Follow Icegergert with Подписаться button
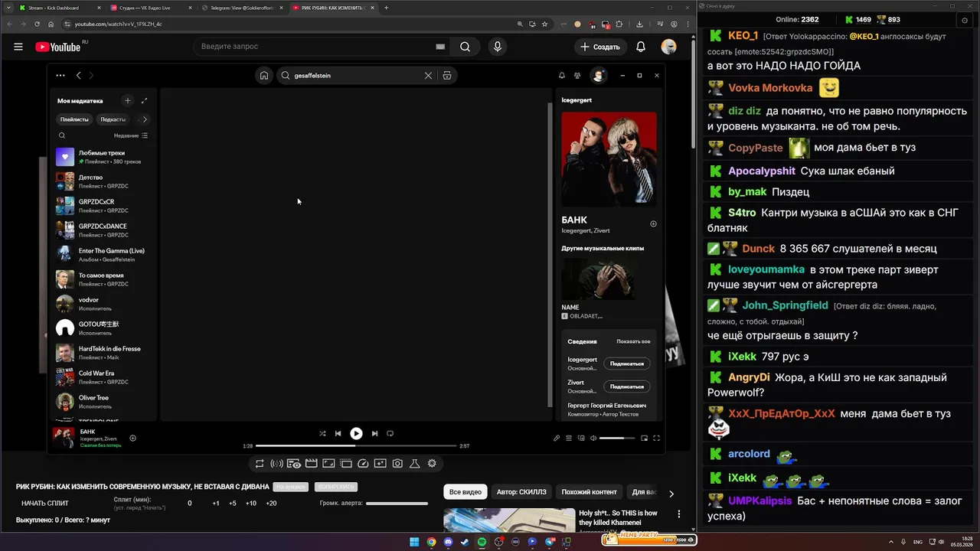The height and width of the screenshot is (551, 980). click(x=627, y=364)
